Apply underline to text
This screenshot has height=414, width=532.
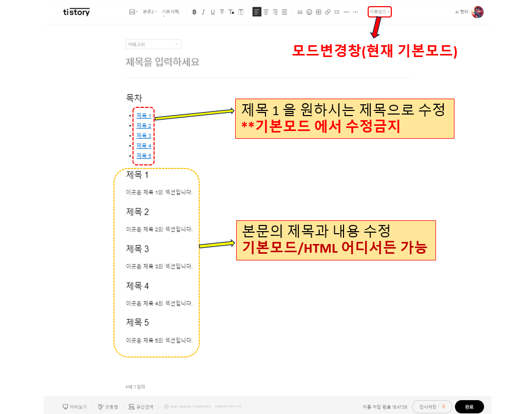(x=212, y=11)
